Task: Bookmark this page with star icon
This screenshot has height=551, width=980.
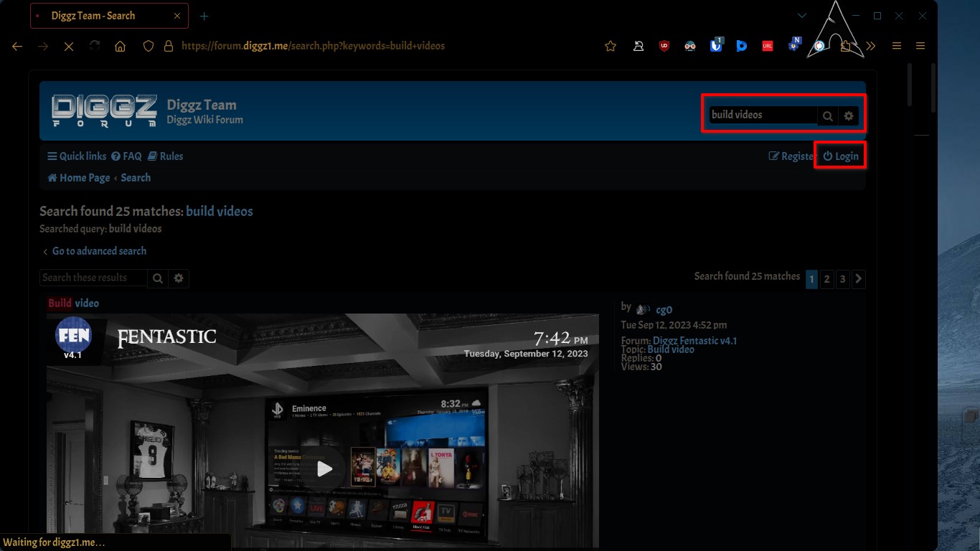Action: click(611, 46)
